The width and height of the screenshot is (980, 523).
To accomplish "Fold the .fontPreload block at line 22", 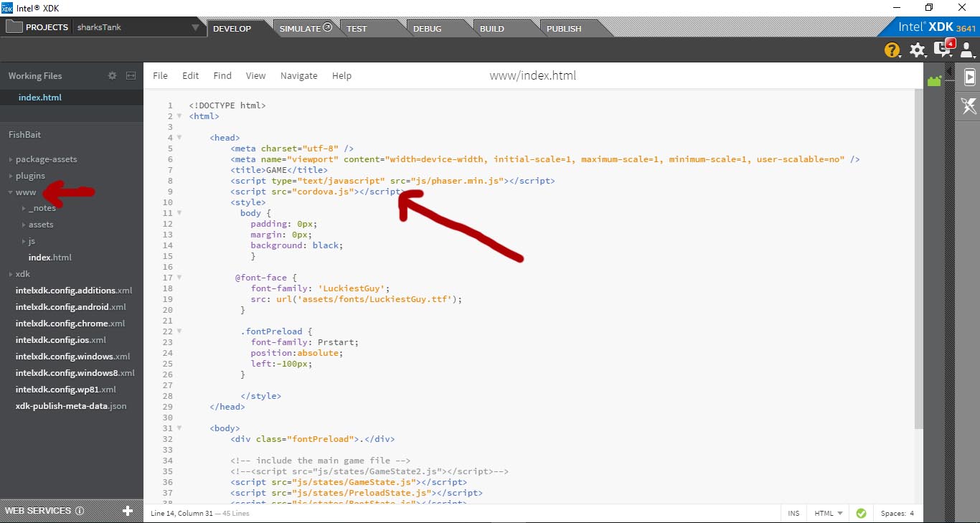I will click(179, 331).
